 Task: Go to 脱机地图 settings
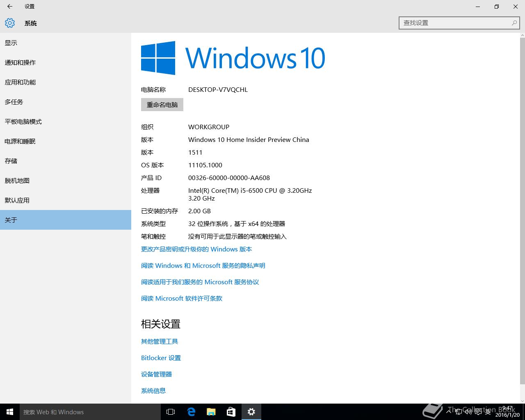(x=66, y=180)
